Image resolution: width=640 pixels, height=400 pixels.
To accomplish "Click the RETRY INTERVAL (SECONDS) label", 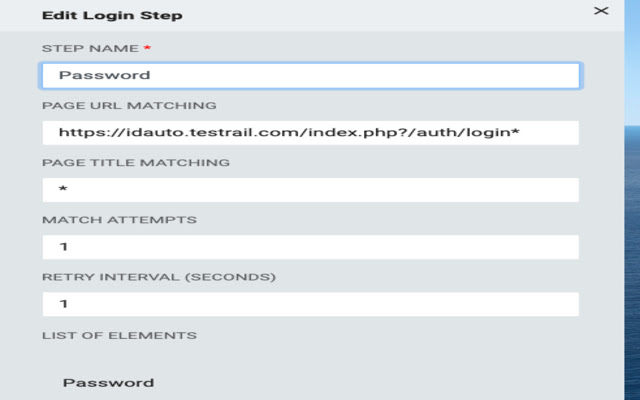I will pyautogui.click(x=158, y=276).
